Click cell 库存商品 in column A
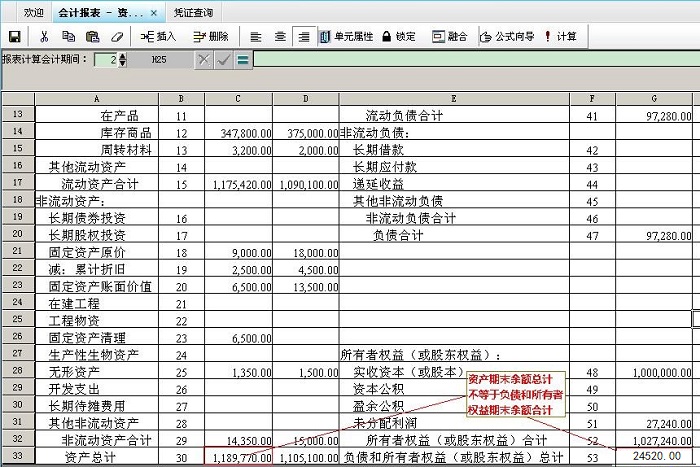 (x=97, y=133)
